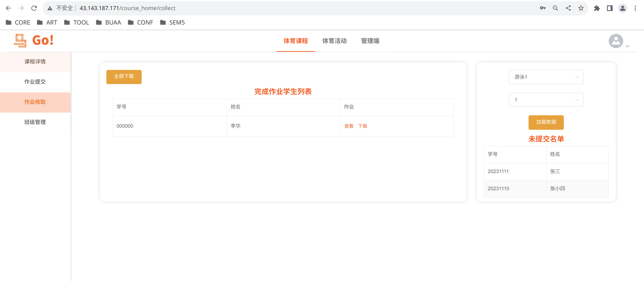
Task: Open the 管理端 tab
Action: pyautogui.click(x=370, y=41)
